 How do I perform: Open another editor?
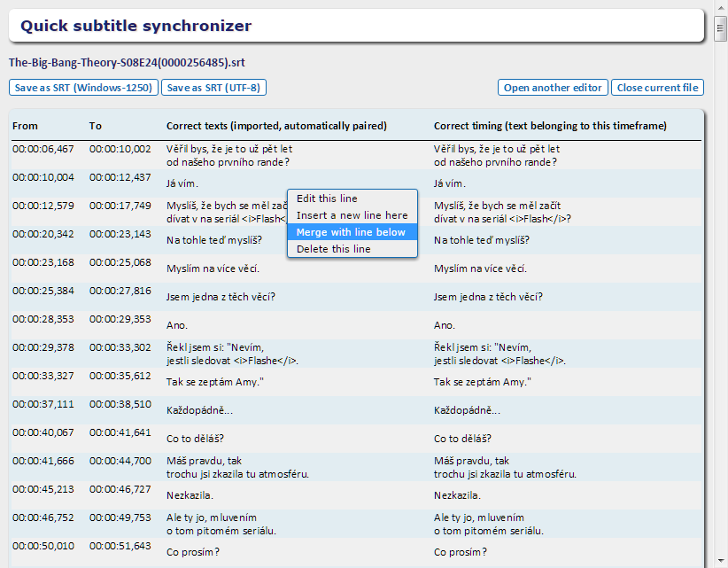click(554, 88)
